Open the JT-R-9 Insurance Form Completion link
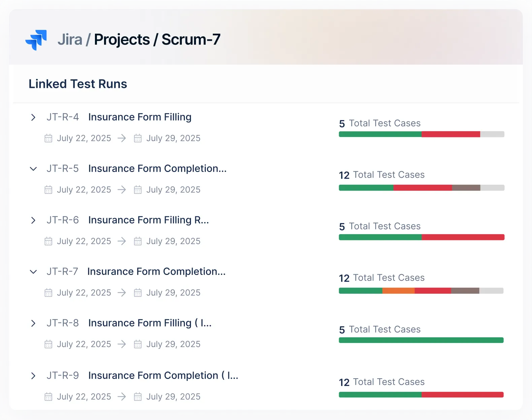This screenshot has height=420, width=532. point(163,375)
